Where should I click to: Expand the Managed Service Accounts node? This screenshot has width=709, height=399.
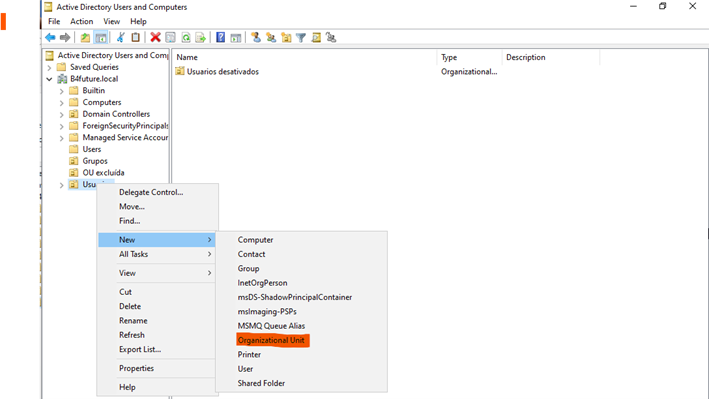(61, 138)
